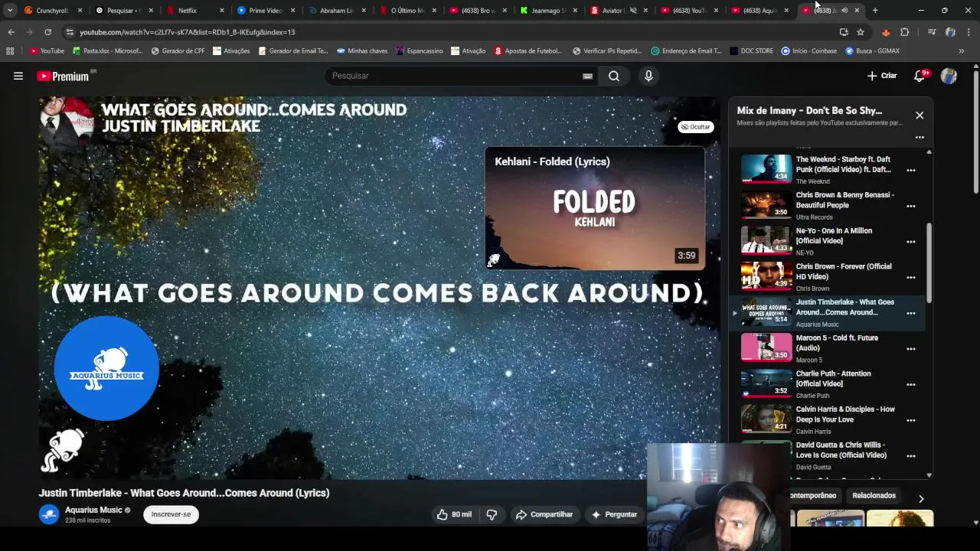Viewport: 980px width, 551px height.
Task: Click the page vertical scrollbar
Action: point(976,134)
